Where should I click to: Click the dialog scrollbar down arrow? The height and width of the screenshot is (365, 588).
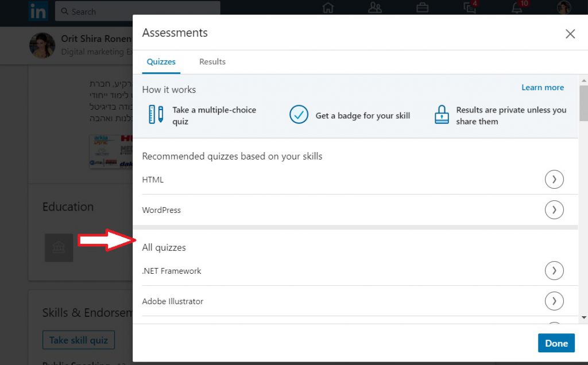(583, 317)
